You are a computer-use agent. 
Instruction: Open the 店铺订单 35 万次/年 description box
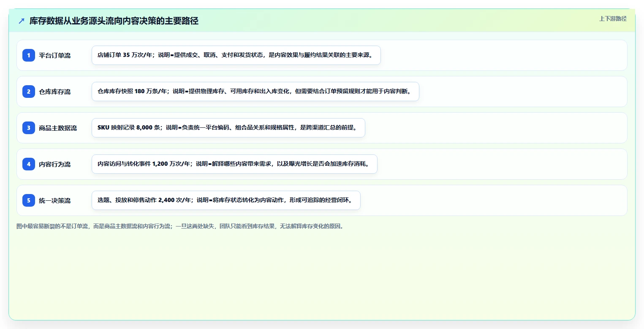point(236,55)
